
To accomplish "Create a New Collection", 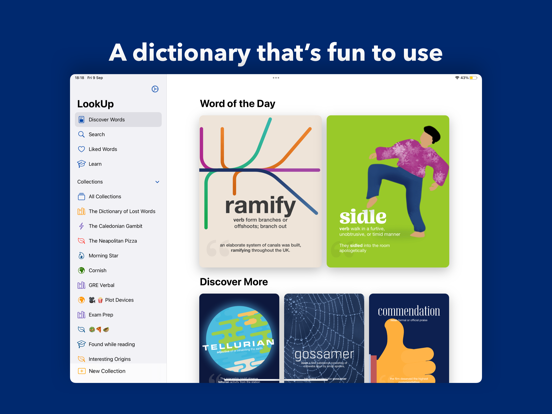I will pos(118,371).
